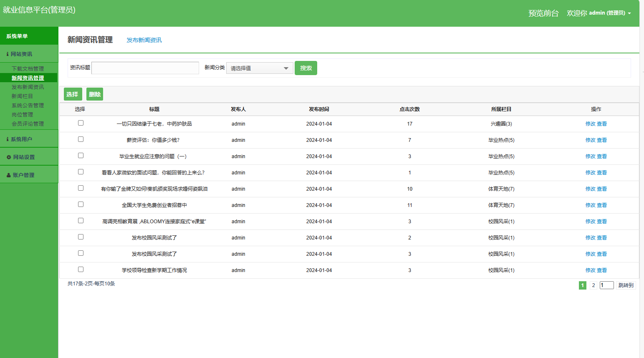Click the gear icon beside 网站设置

tap(8, 157)
